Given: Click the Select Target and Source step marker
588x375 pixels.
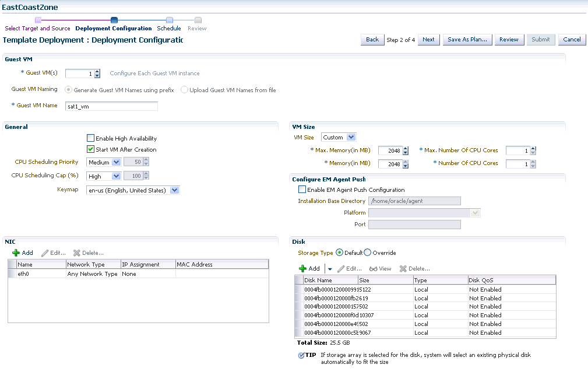Looking at the screenshot, I should [38, 20].
